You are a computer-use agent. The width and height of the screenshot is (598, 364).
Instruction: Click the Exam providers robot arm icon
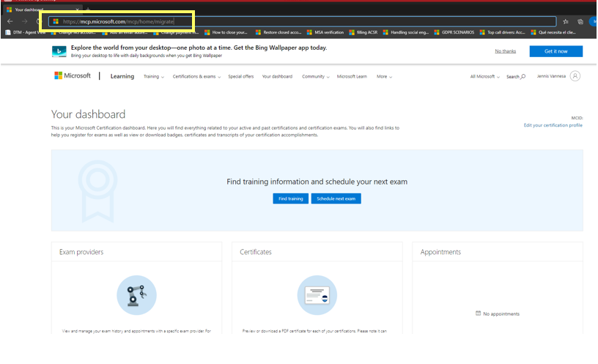(x=136, y=295)
